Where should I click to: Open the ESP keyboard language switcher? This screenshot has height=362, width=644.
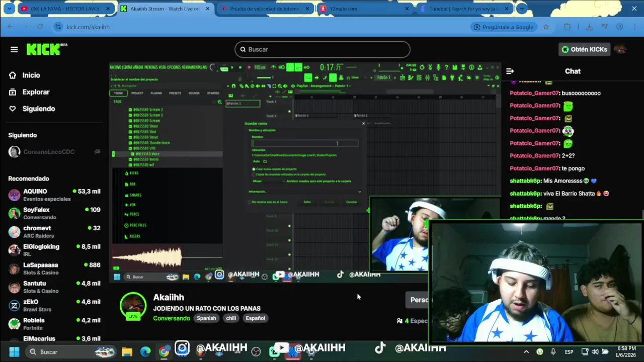[569, 352]
